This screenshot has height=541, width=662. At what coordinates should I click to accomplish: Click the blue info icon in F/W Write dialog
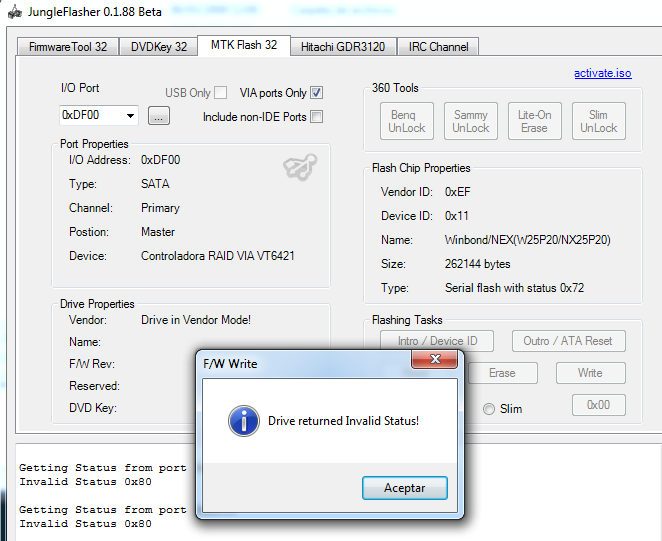[x=244, y=421]
